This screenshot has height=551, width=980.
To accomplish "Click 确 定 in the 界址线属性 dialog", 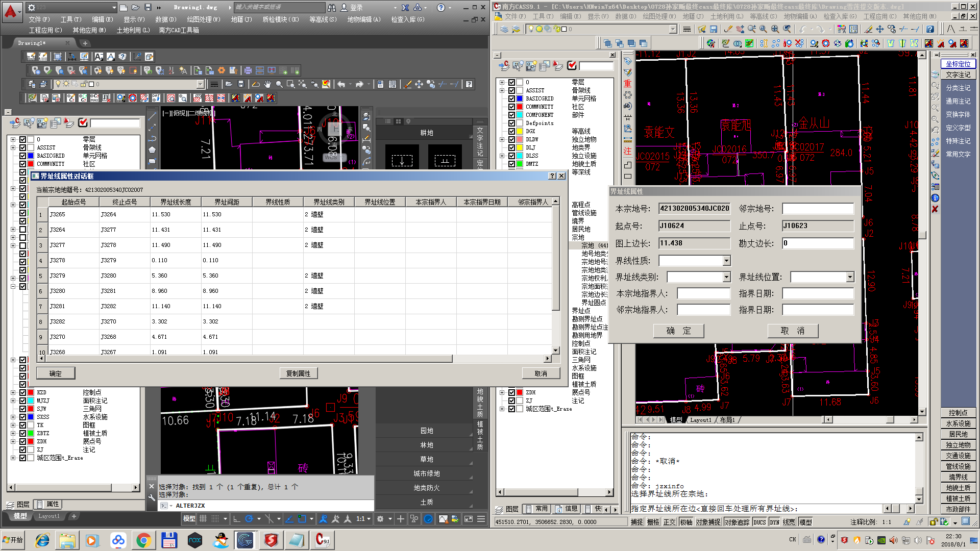I will 678,331.
